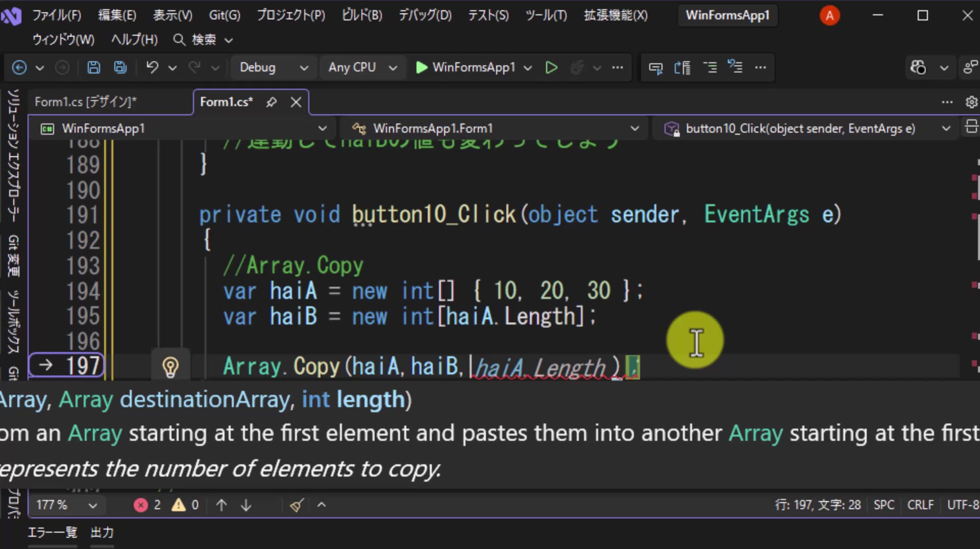The image size is (980, 549).
Task: Switch to the Form1.cs [デザイン] tab
Action: tap(86, 102)
